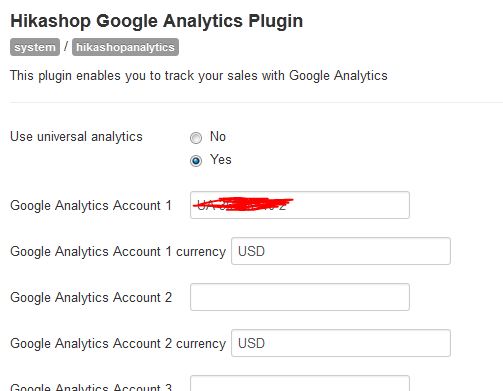Click the 'Use universal analytics' label
The image size is (503, 391).
[x=76, y=137]
